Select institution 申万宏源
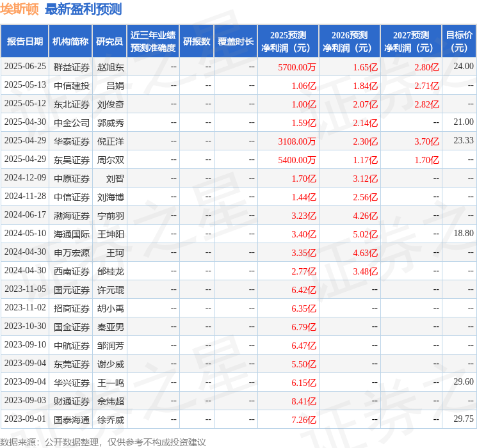The width and height of the screenshot is (477, 448). [72, 253]
